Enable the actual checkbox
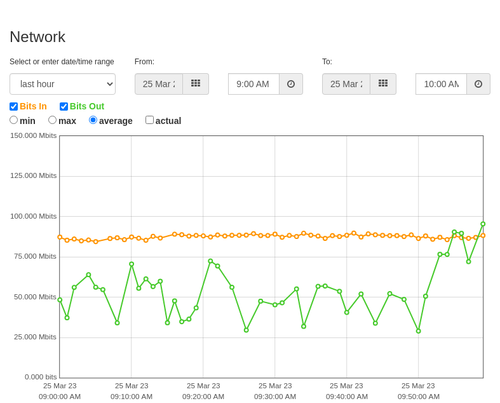The width and height of the screenshot is (500, 403). coord(150,120)
